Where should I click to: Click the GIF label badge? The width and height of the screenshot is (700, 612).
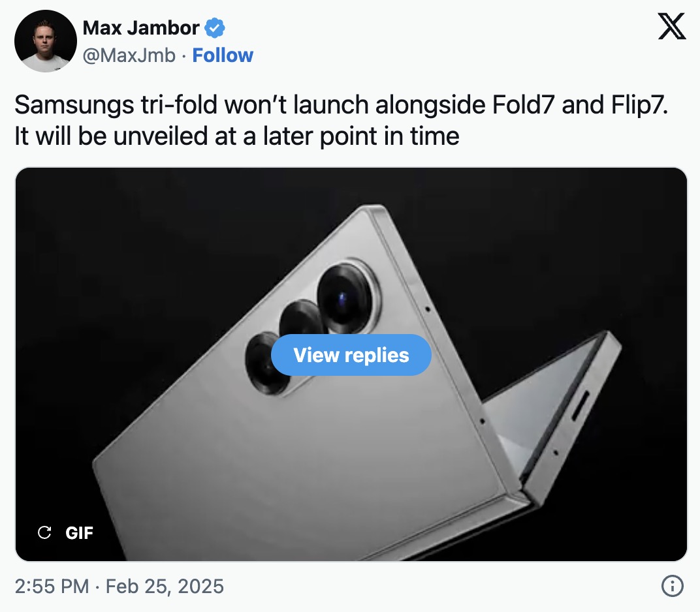pos(80,532)
